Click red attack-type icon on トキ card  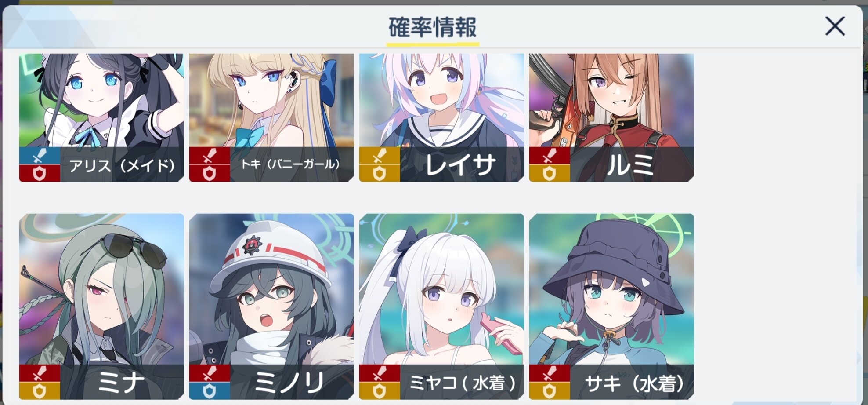click(x=210, y=156)
